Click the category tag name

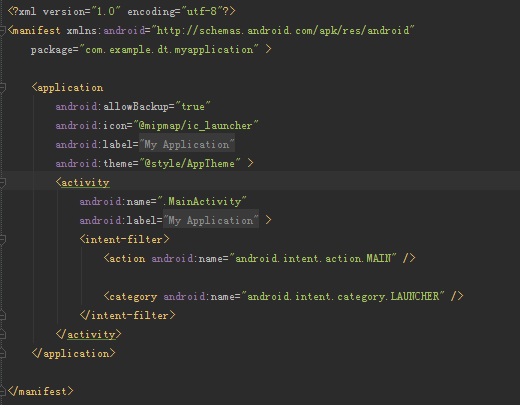(x=133, y=297)
